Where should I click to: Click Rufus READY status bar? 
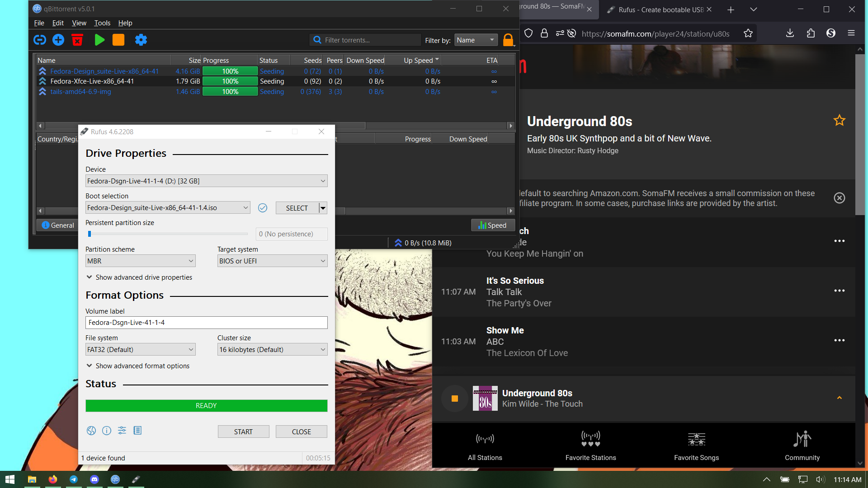206,406
